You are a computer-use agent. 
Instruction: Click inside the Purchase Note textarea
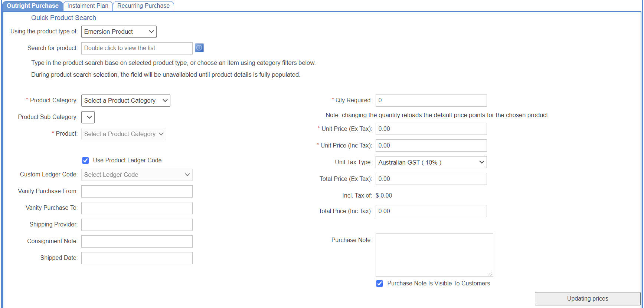click(434, 255)
